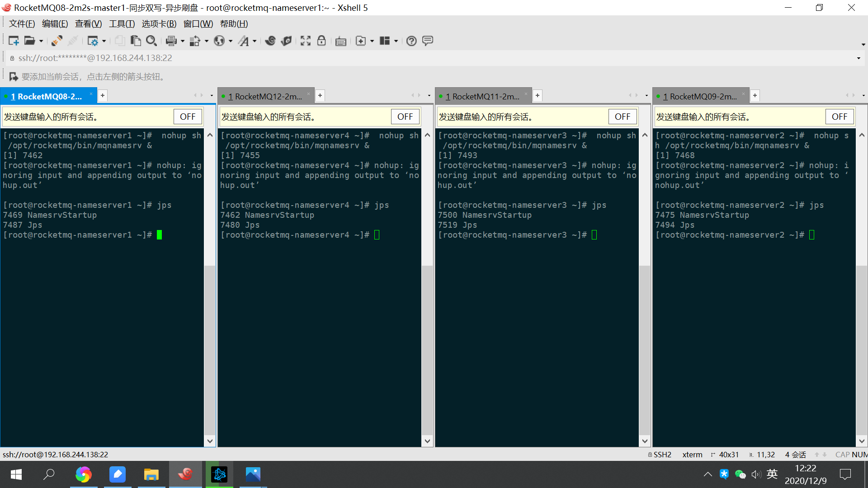
Task: Click the globe encoding icon
Action: pos(219,41)
